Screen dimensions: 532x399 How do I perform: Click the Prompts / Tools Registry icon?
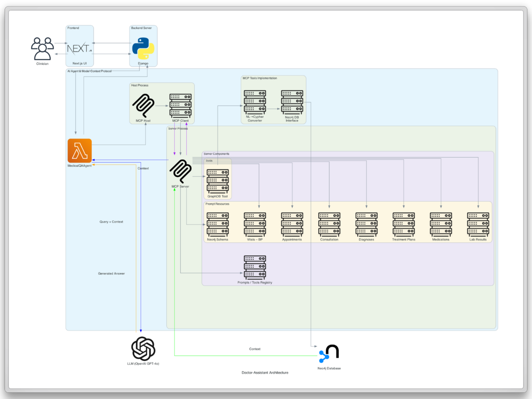point(255,267)
